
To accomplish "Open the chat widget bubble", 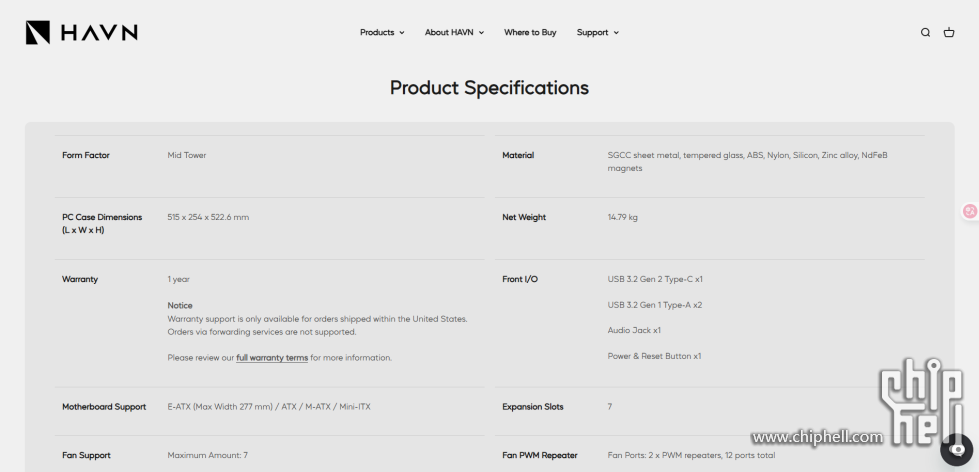I will (x=956, y=449).
